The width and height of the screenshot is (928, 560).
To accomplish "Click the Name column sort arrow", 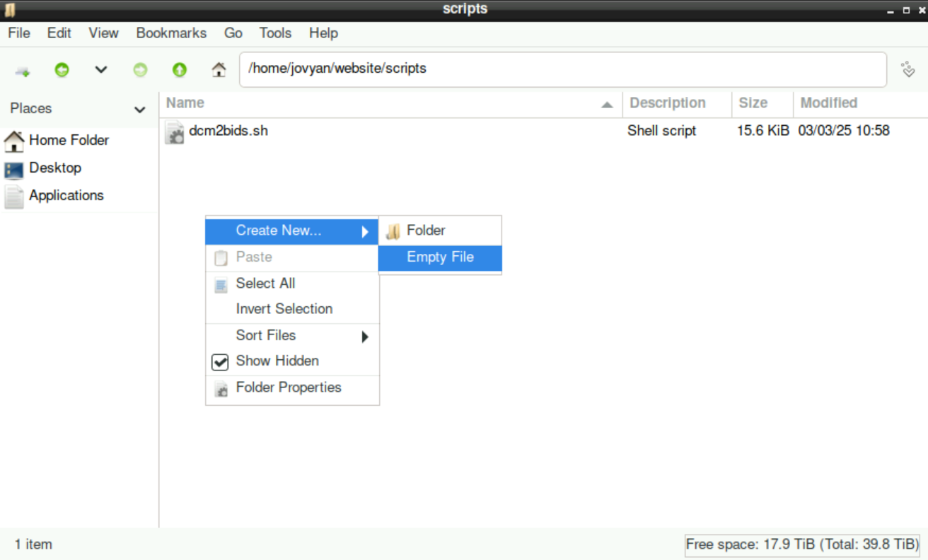I will pyautogui.click(x=607, y=105).
